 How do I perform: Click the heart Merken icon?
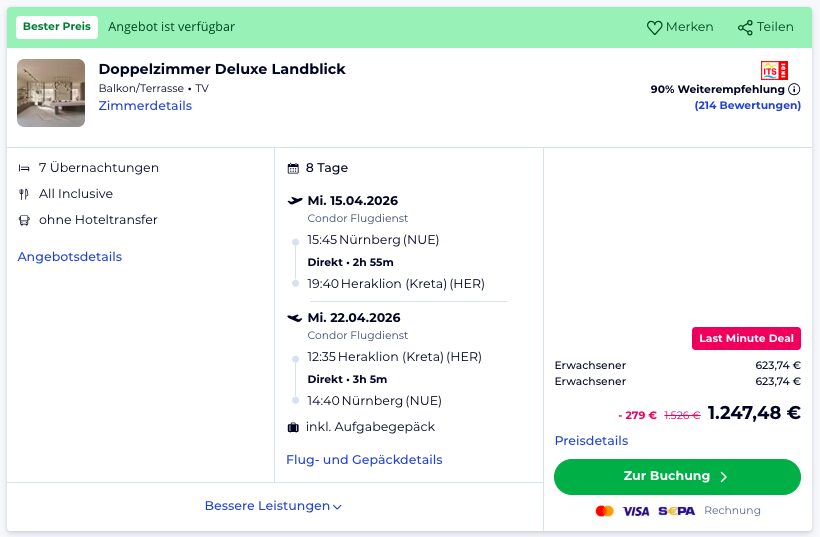pyautogui.click(x=654, y=27)
